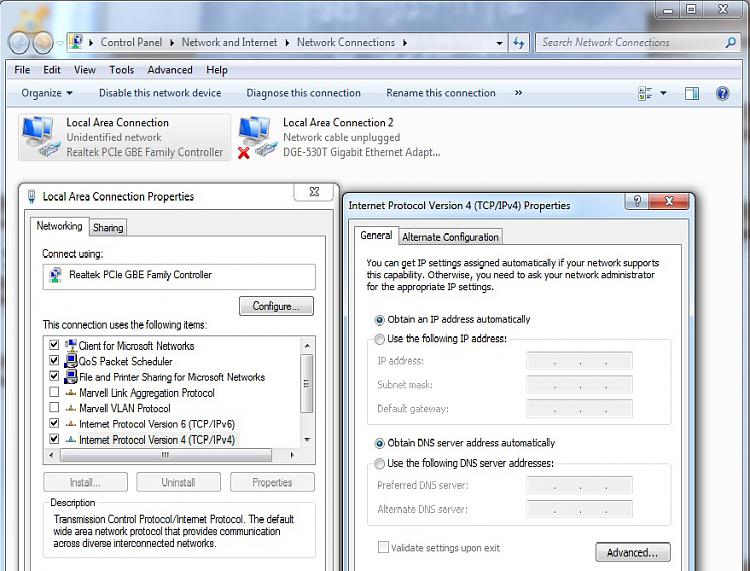Expand the toolbar overflow chevron

pos(518,93)
